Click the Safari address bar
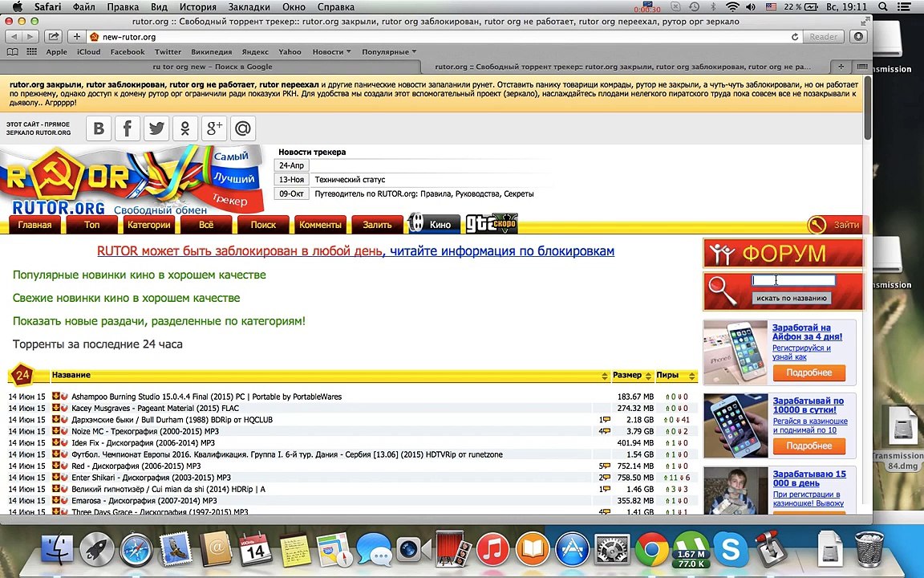The height and width of the screenshot is (578, 924). pos(442,37)
